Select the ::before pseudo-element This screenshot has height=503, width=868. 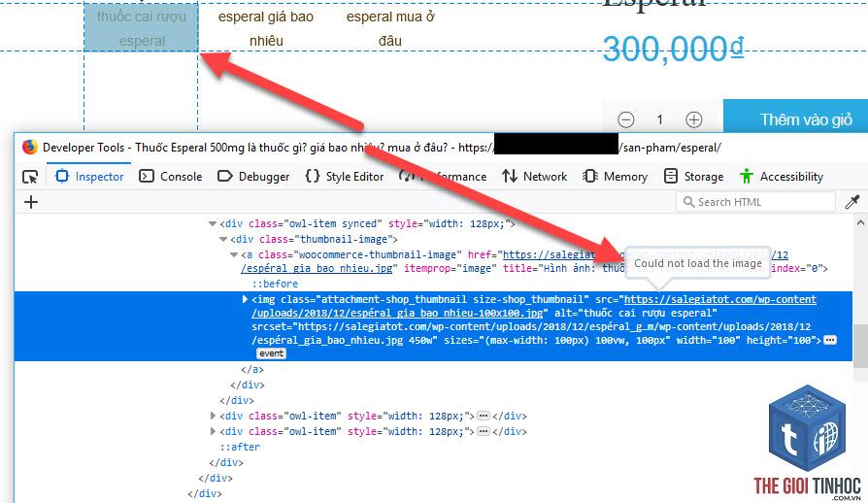[275, 284]
